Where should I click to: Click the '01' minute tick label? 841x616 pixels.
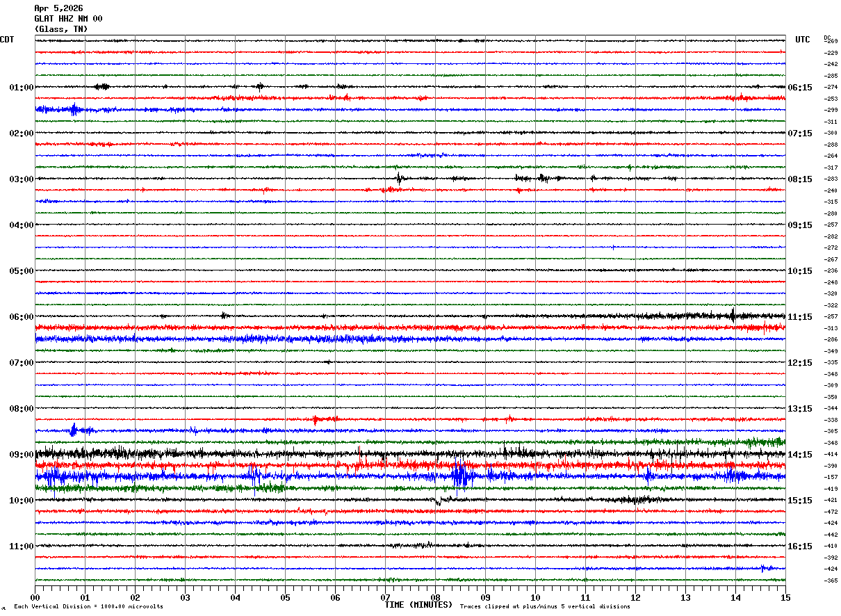(x=85, y=597)
